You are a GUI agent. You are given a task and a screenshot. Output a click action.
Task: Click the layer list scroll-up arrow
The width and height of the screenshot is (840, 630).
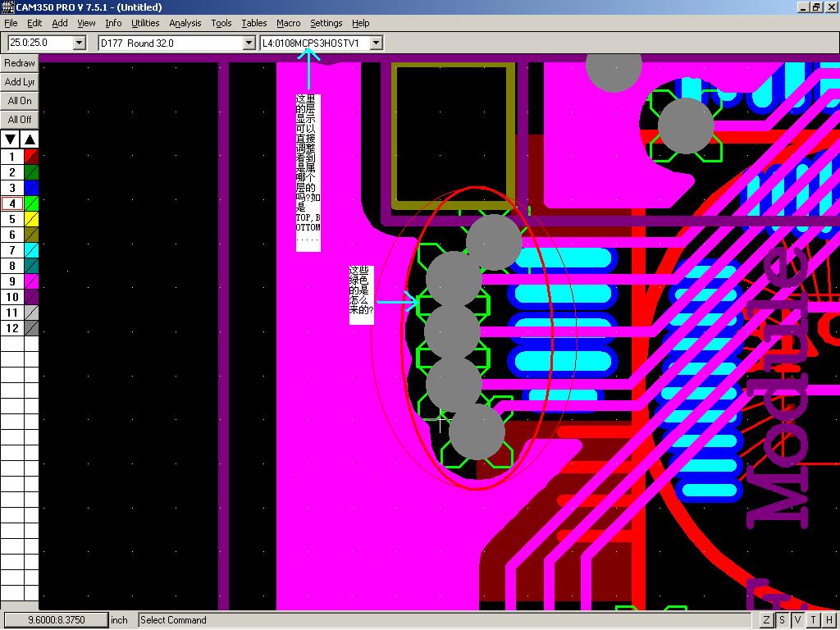30,139
